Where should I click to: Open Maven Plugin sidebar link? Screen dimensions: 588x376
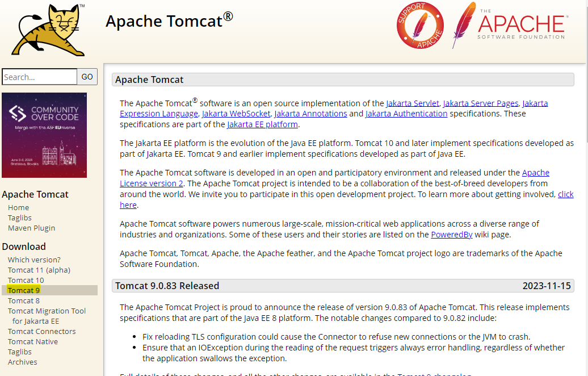pos(32,228)
